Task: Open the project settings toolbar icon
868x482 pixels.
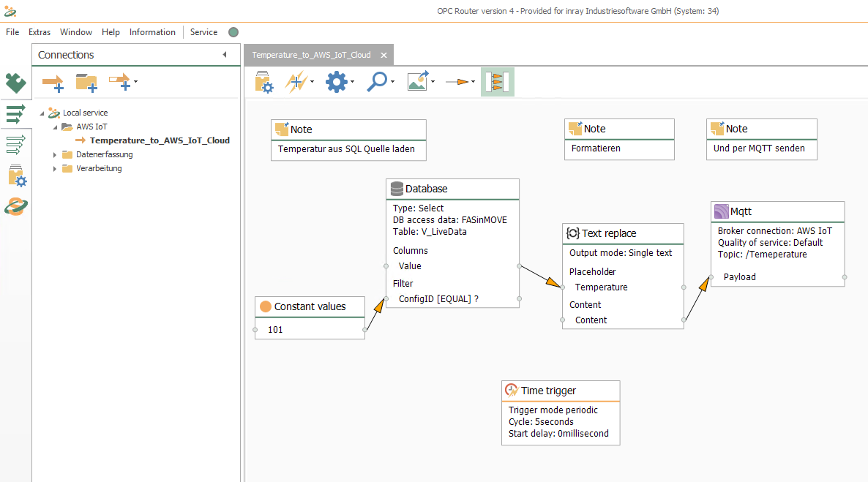Action: coord(263,82)
